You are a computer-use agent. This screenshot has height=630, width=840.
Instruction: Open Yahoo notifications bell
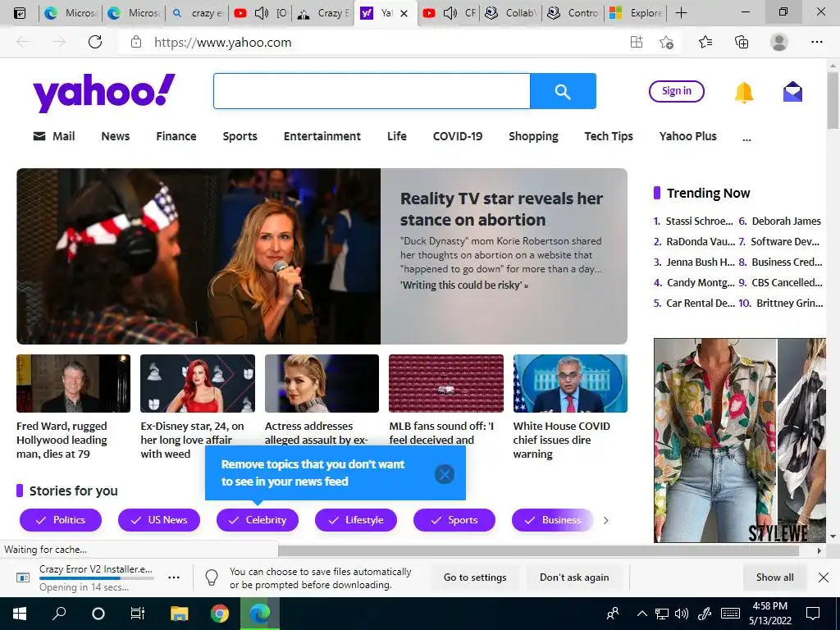coord(743,92)
